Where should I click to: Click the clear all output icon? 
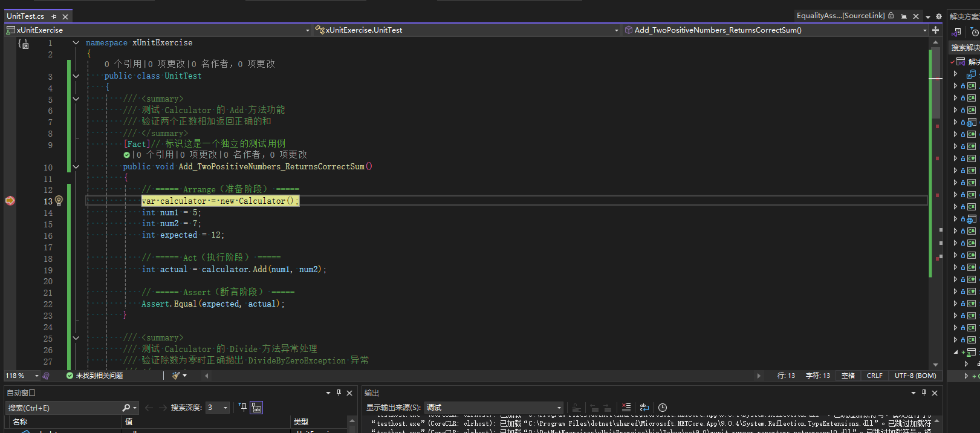(626, 408)
